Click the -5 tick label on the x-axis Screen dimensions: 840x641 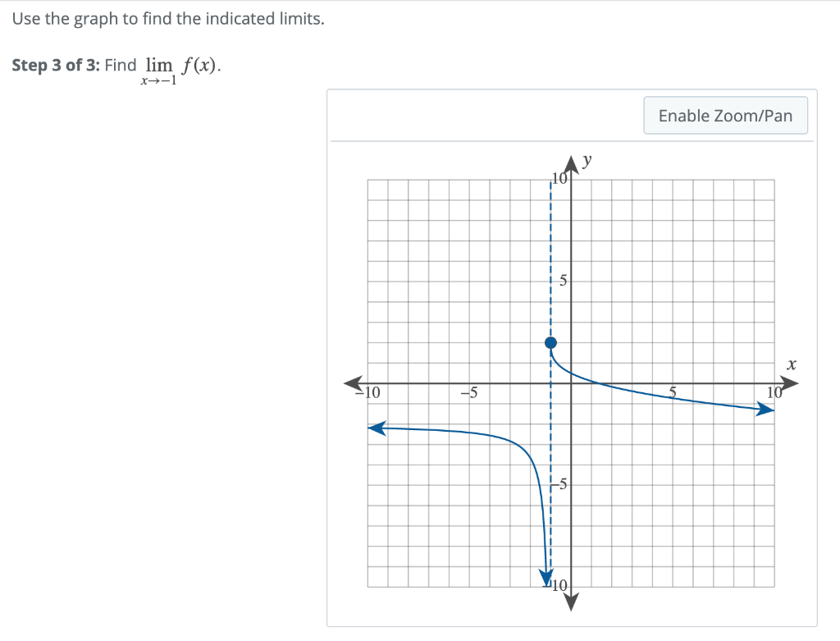469,392
